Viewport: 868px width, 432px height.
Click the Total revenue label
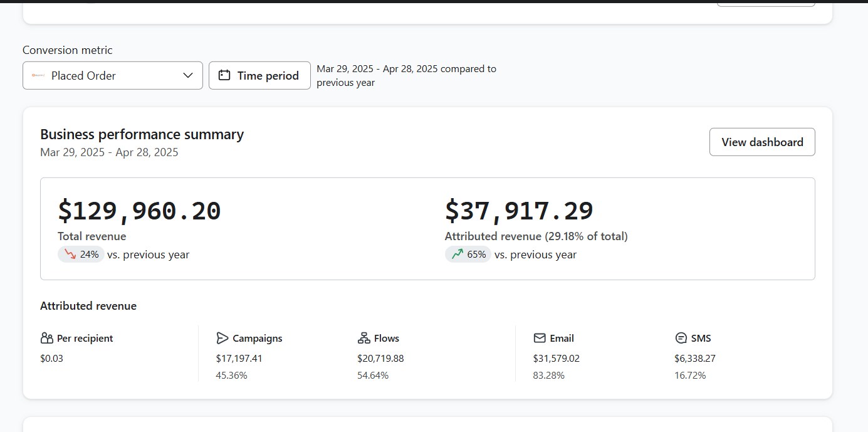point(92,236)
